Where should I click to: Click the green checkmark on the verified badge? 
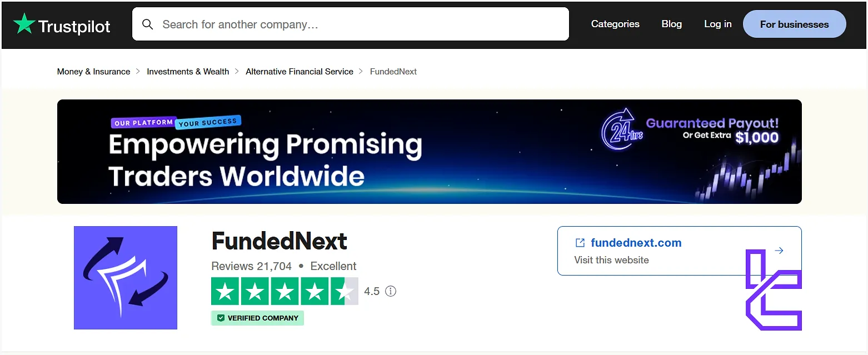pos(221,318)
